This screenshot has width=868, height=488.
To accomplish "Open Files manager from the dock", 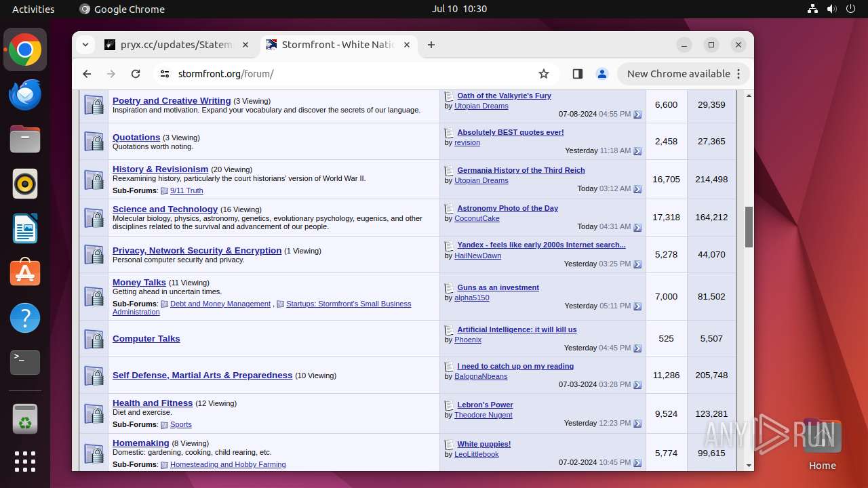I will coord(25,140).
